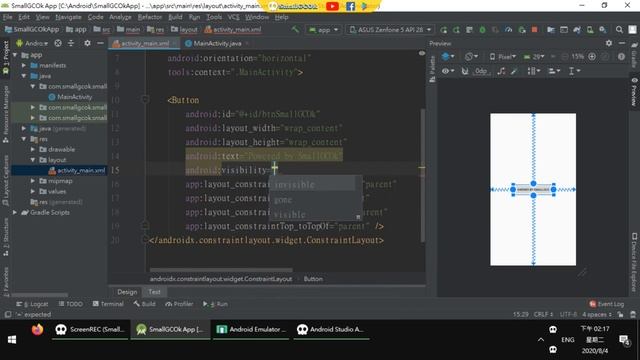Choose invisible from autocomplete list
Viewport: 640px width, 360px height.
click(312, 184)
